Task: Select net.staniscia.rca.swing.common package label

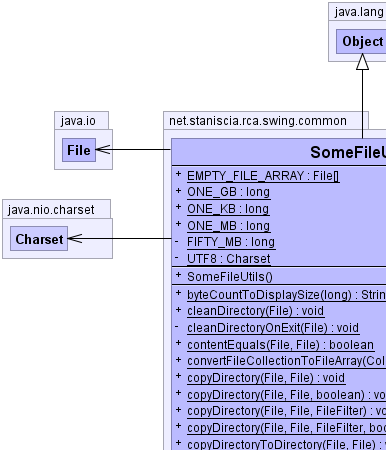Action: point(258,121)
